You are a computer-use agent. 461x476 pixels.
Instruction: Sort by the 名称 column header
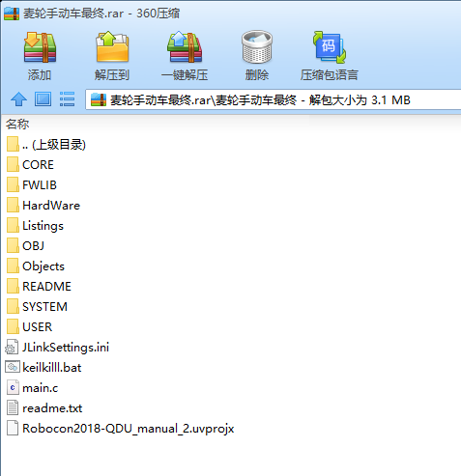tap(17, 125)
